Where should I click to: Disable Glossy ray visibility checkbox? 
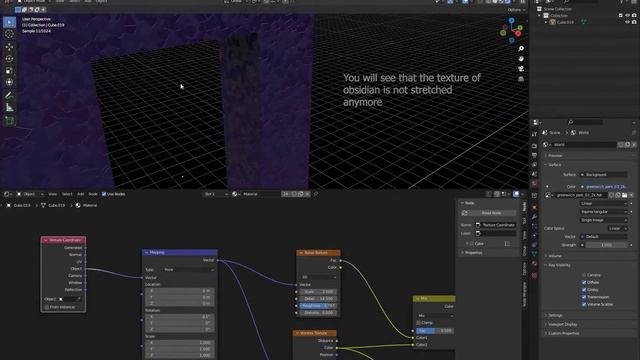point(584,290)
